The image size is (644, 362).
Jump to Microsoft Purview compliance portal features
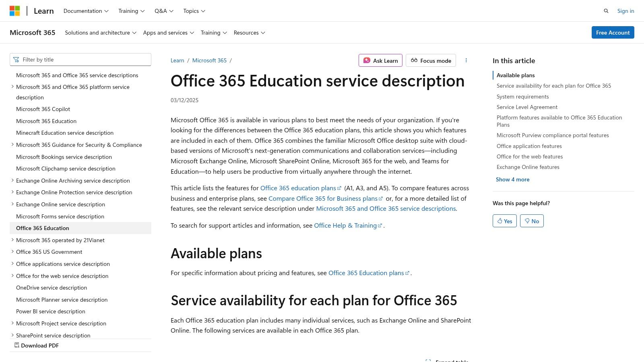pos(553,135)
